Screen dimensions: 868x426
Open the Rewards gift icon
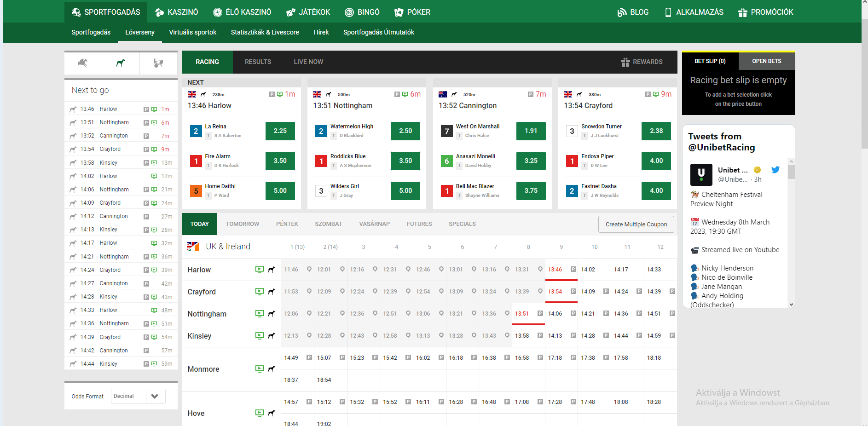pos(625,62)
